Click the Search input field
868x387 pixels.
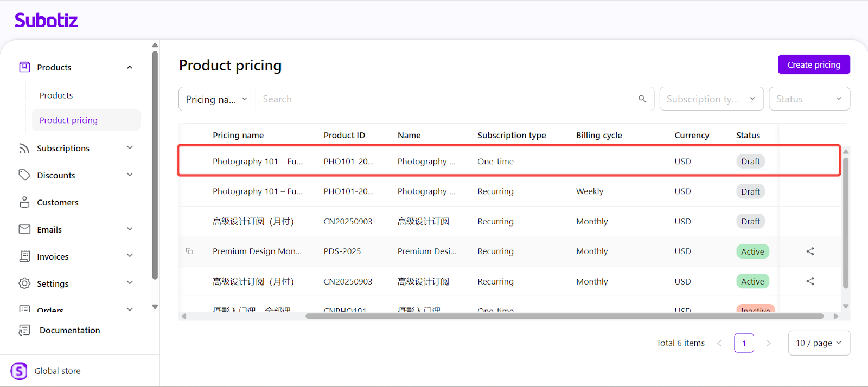(x=445, y=99)
